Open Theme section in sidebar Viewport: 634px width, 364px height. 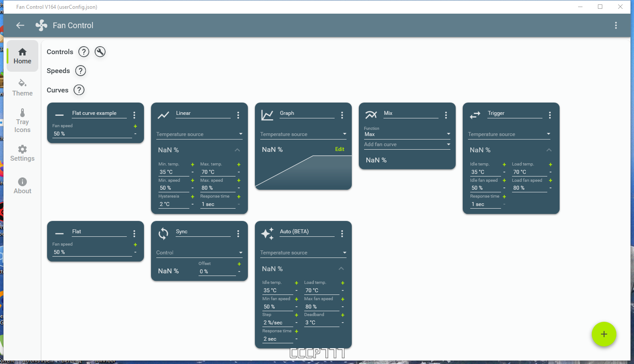22,88
